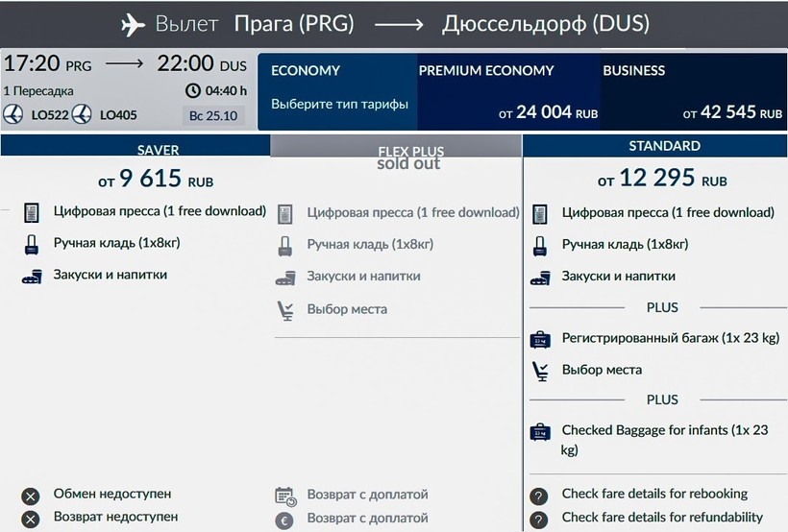Click Checked Baggage for infants text
Screen dimensions: 788x532
pos(664,440)
